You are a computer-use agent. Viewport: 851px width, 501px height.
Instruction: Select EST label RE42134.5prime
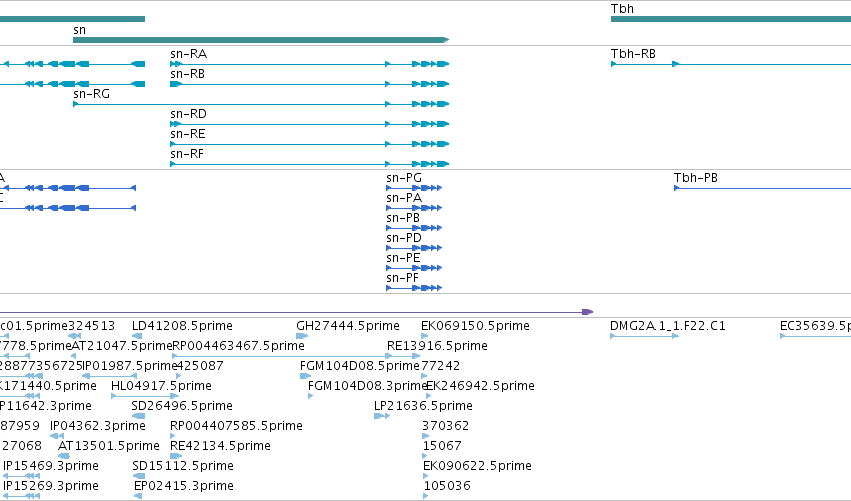(220, 446)
